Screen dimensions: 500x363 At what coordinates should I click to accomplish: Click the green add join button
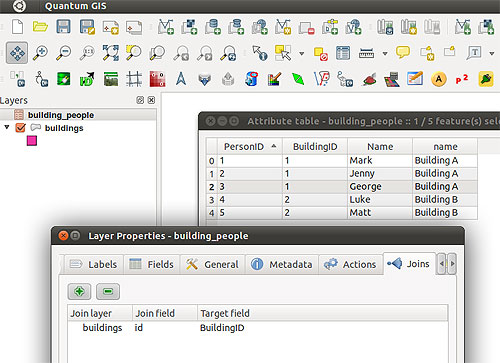[79, 291]
